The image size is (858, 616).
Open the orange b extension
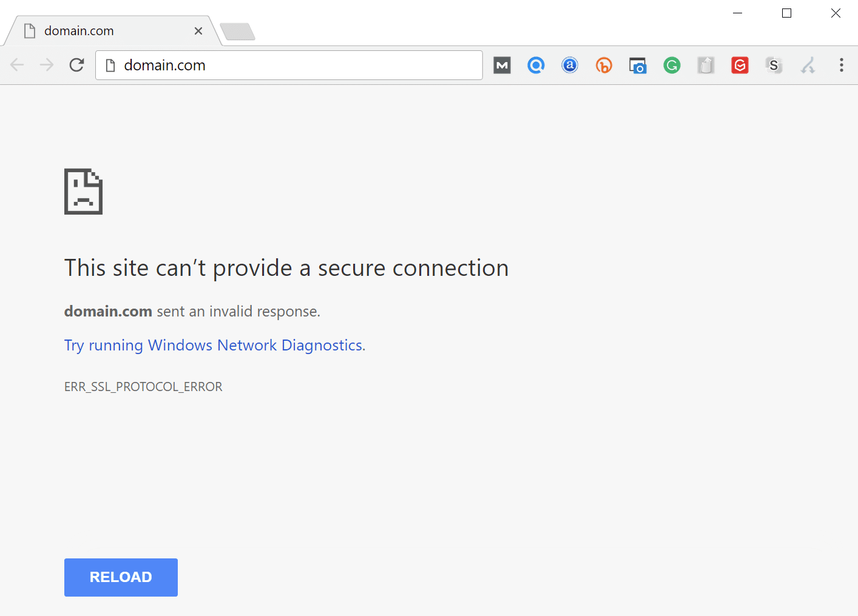coord(604,65)
